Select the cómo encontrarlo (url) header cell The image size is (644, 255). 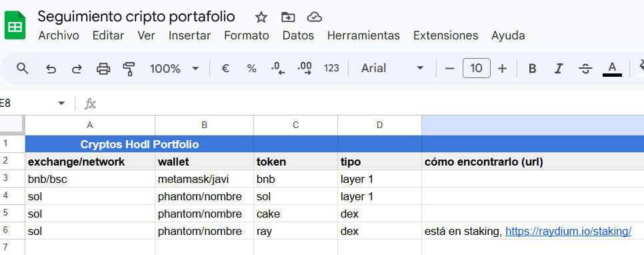point(533,162)
